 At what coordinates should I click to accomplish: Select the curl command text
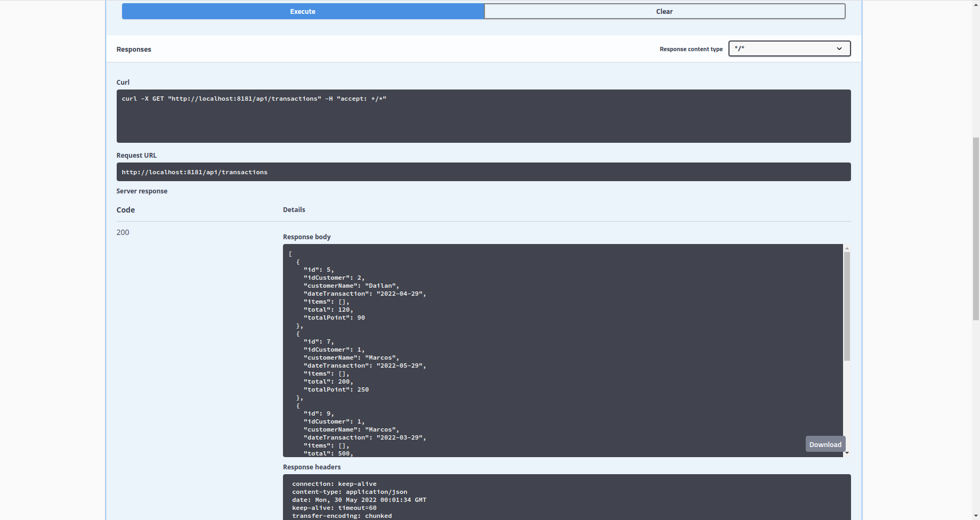254,99
